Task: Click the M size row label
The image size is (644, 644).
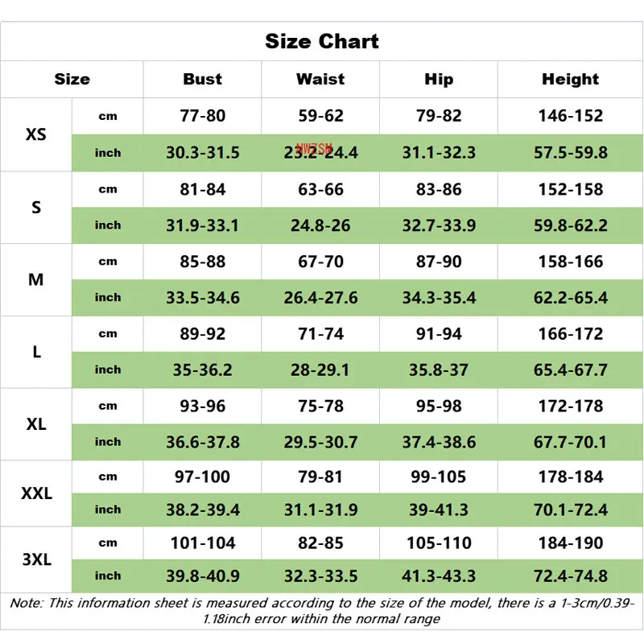Action: coord(36,279)
